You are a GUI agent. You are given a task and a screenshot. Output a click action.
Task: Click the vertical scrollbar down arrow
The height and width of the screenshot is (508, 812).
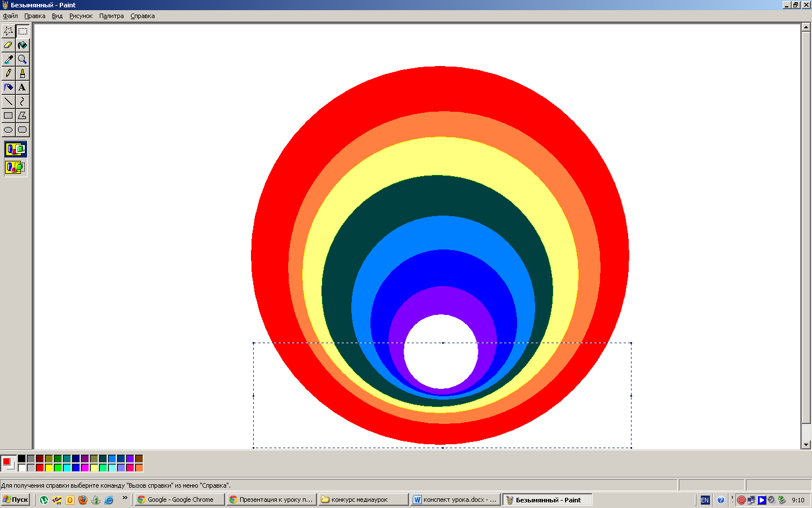tap(806, 445)
